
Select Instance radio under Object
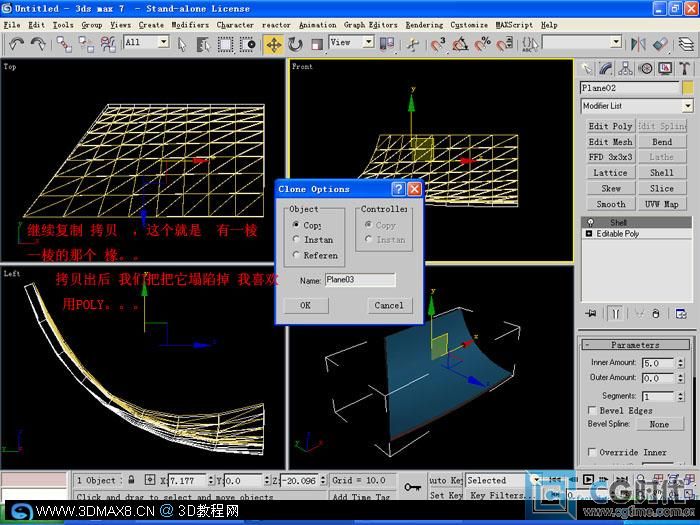(296, 239)
